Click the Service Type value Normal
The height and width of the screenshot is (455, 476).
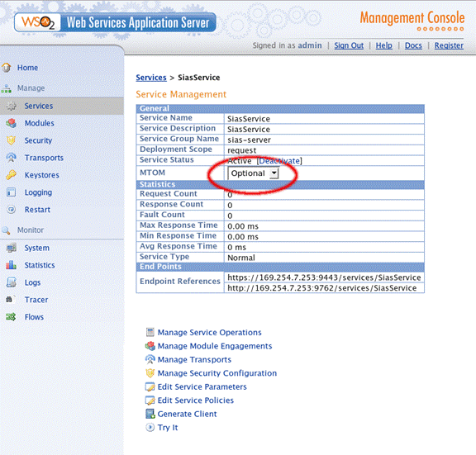[241, 258]
